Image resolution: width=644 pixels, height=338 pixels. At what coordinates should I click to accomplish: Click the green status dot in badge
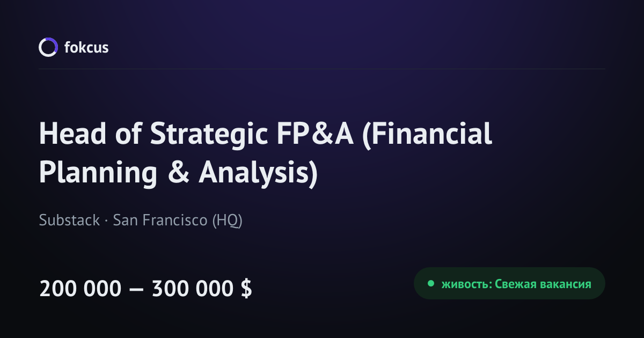click(430, 284)
